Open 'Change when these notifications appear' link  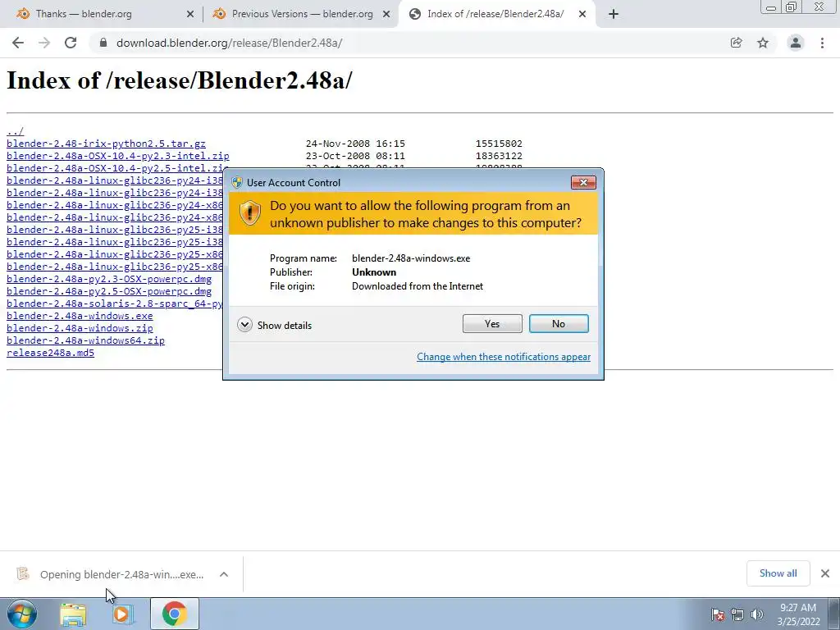click(504, 357)
